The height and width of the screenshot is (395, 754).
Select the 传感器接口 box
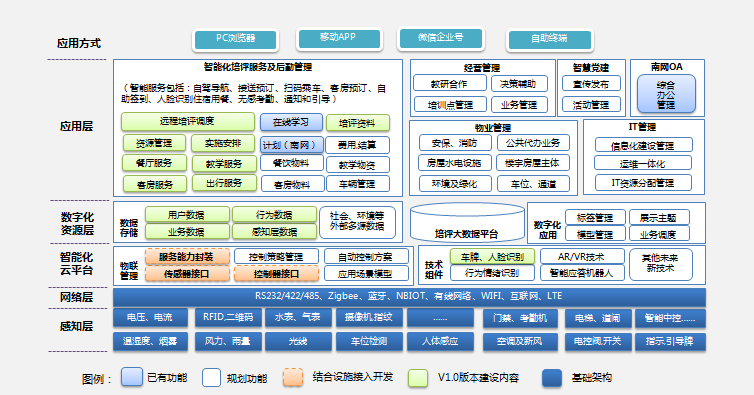click(187, 273)
